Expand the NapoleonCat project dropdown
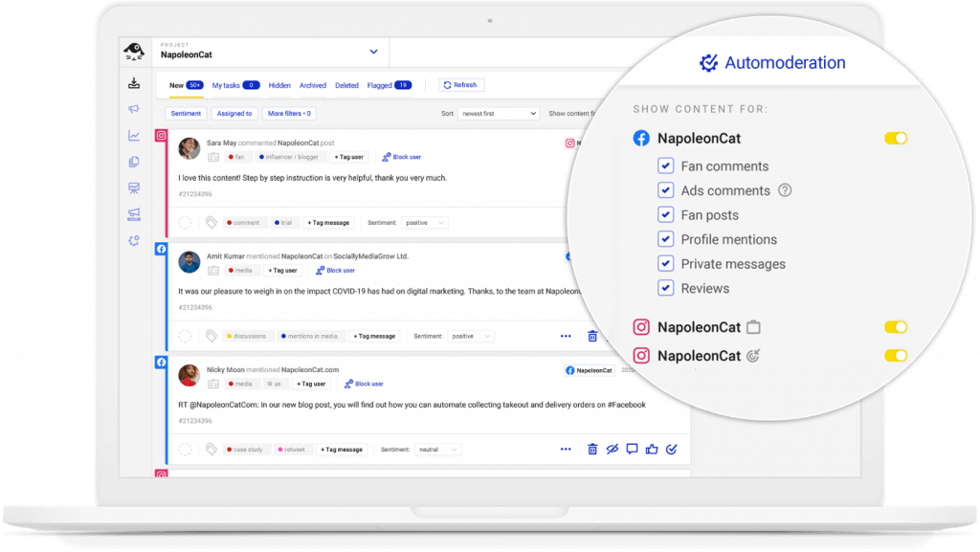 click(373, 52)
